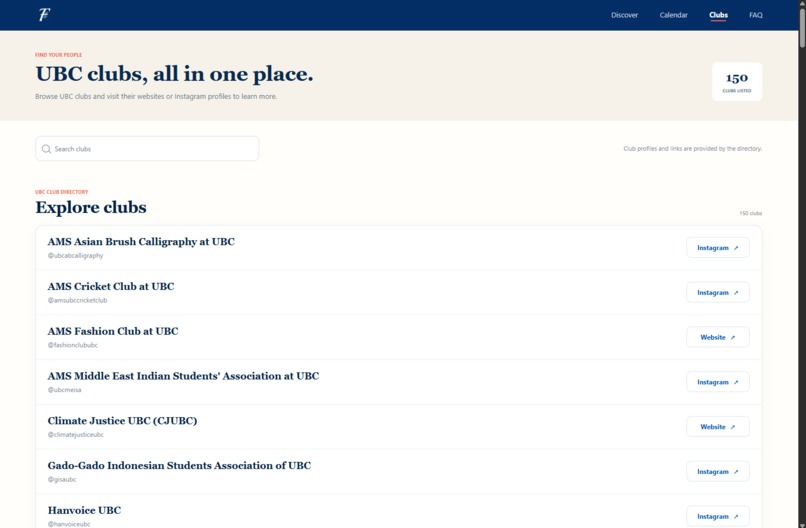806x528 pixels.
Task: Click AMS Fashion Club at UBC title
Action: pos(113,331)
